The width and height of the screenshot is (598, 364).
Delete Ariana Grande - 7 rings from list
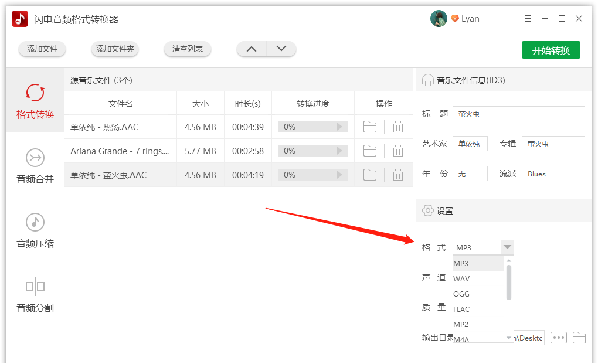pyautogui.click(x=398, y=151)
